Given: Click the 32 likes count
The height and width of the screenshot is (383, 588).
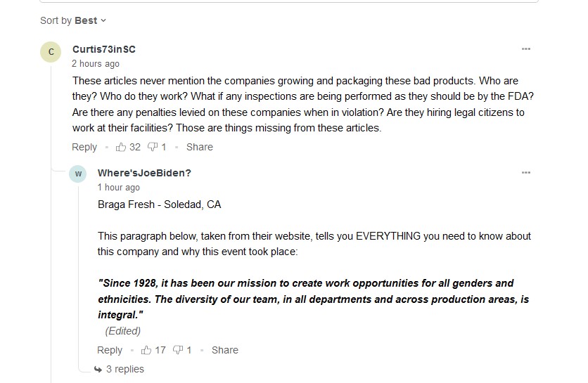Looking at the screenshot, I should click(135, 147).
